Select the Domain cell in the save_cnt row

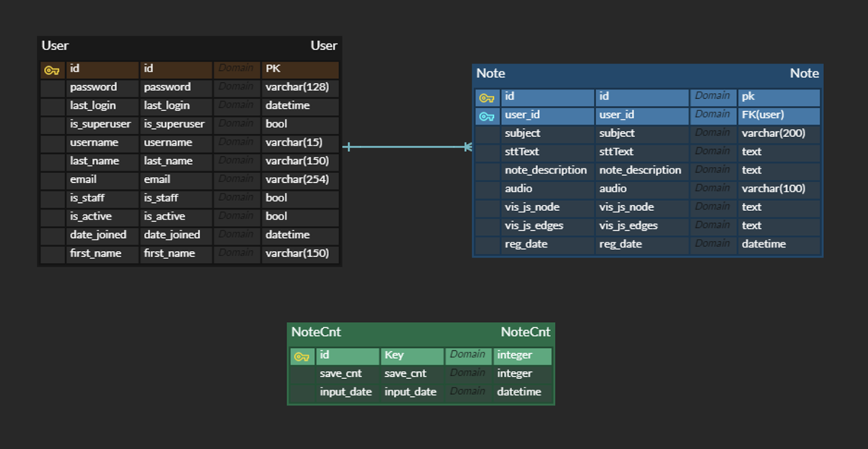(468, 374)
